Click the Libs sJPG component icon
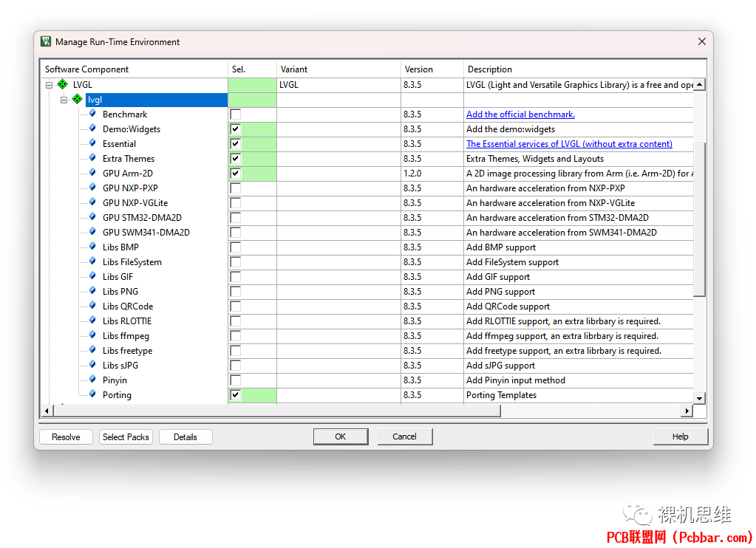Viewport: 756px width, 548px height. click(92, 365)
